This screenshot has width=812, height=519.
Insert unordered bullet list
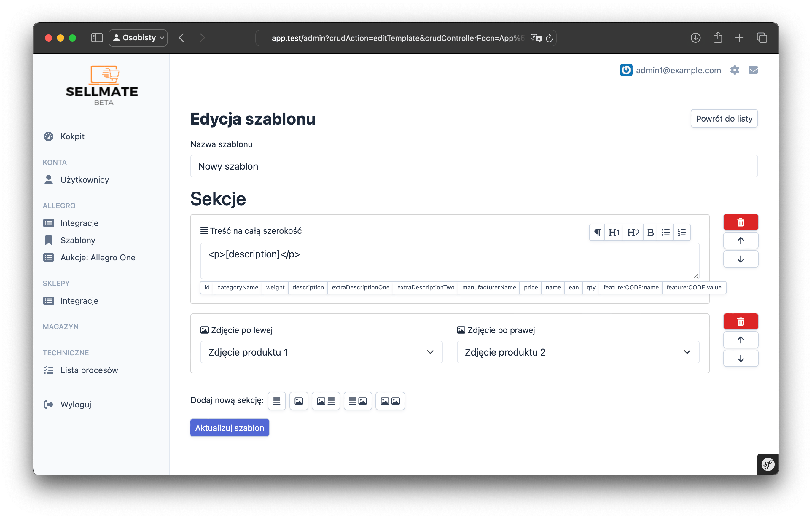click(x=665, y=232)
